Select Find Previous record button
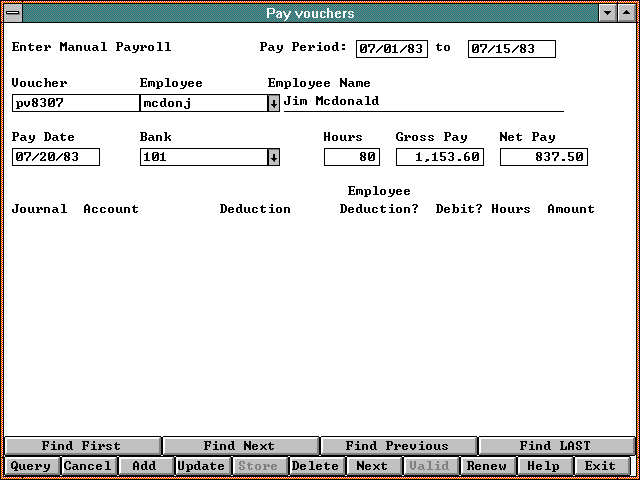 398,446
